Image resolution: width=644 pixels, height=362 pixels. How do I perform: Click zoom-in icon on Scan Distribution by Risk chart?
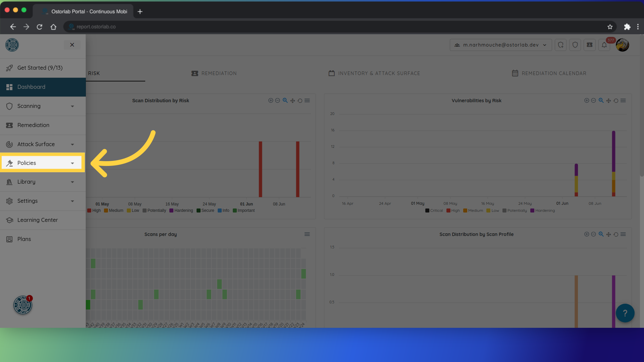271,101
